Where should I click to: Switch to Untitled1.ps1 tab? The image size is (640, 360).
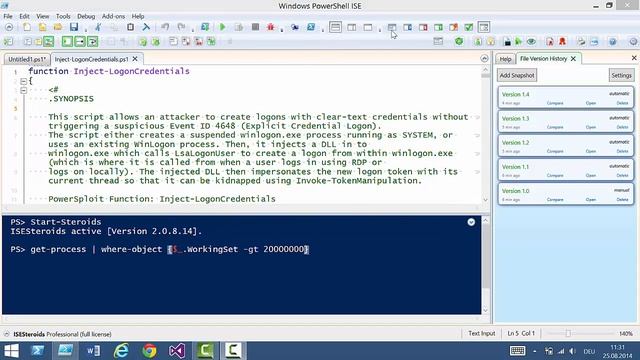coord(27,59)
